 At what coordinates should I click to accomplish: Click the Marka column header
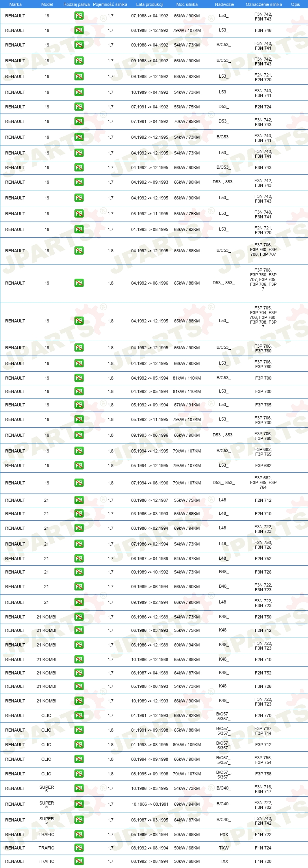(x=15, y=4)
